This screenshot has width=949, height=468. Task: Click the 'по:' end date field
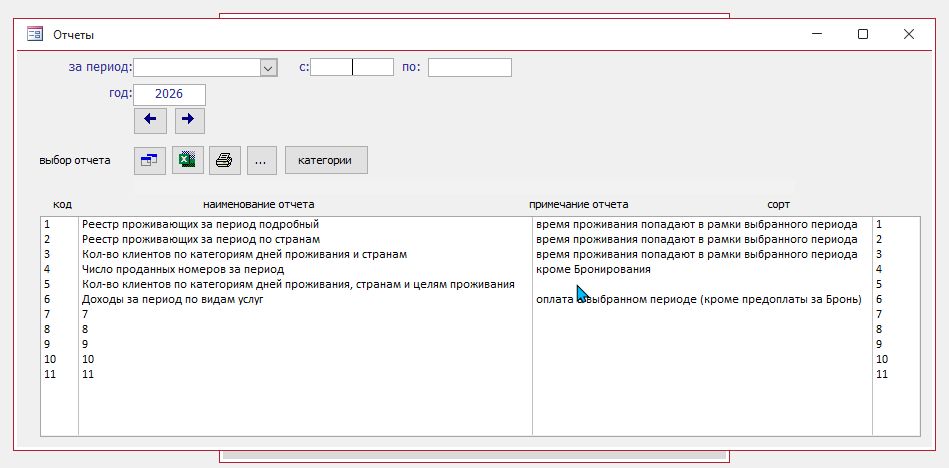pyautogui.click(x=469, y=68)
